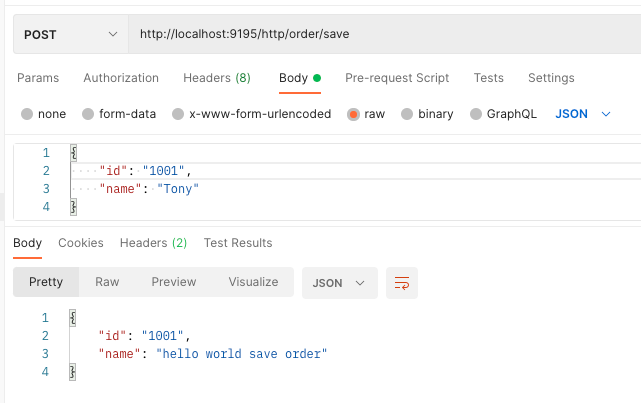Switch to the Params tab
Screen dimensions: 641x403
(x=38, y=78)
